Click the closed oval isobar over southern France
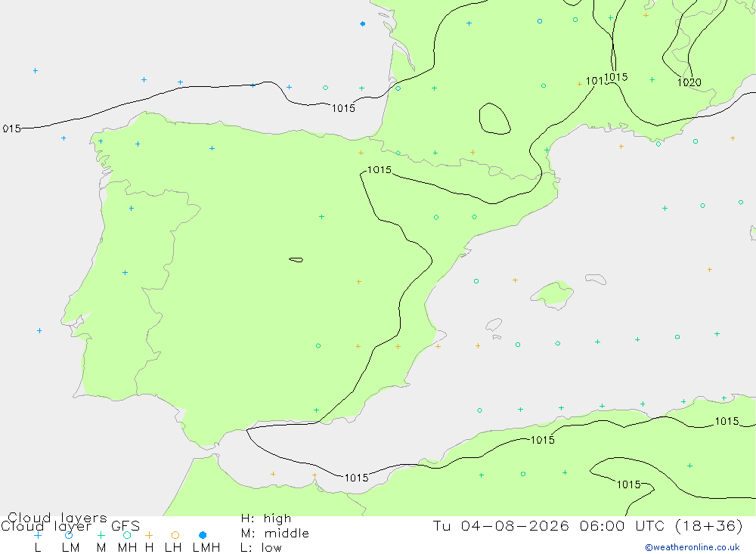Image resolution: width=756 pixels, height=554 pixels. point(494,119)
